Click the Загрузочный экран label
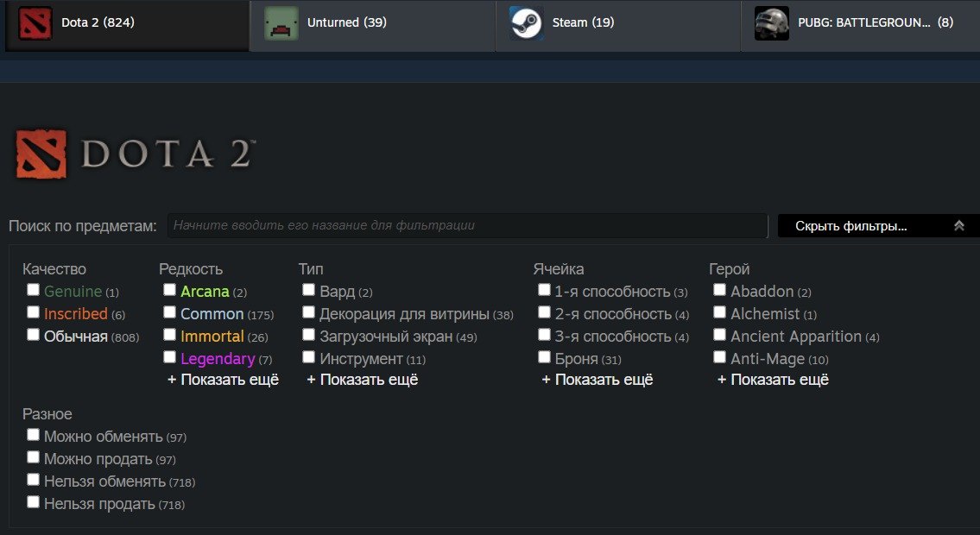Viewport: 980px width, 535px height. (x=386, y=337)
